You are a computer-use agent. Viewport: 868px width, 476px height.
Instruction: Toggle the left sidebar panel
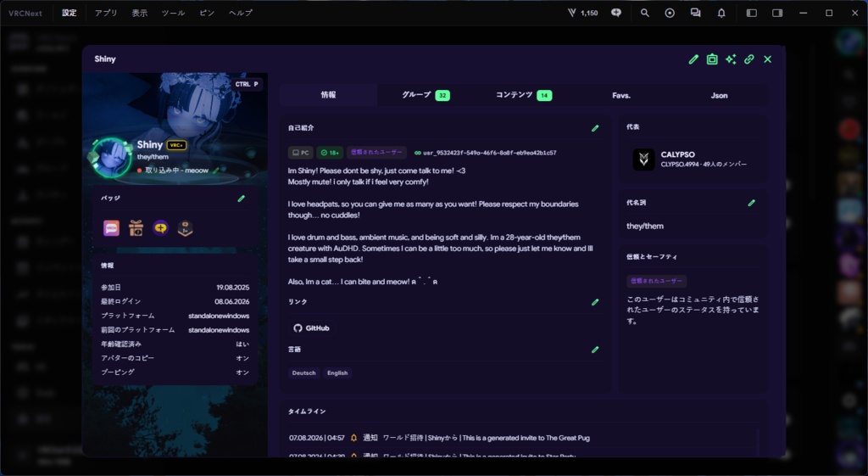pos(751,13)
